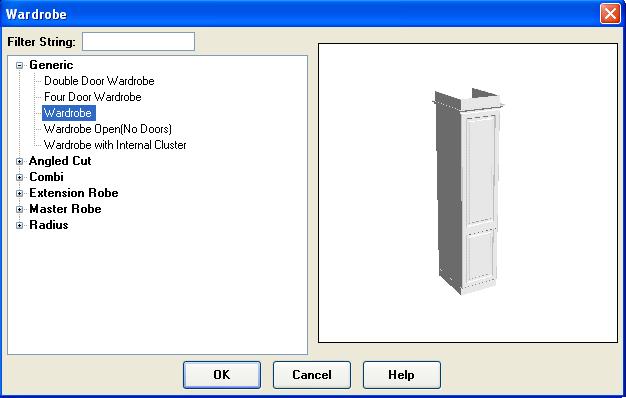Select Double Door Wardrobe item
This screenshot has width=626, height=398.
pos(99,81)
